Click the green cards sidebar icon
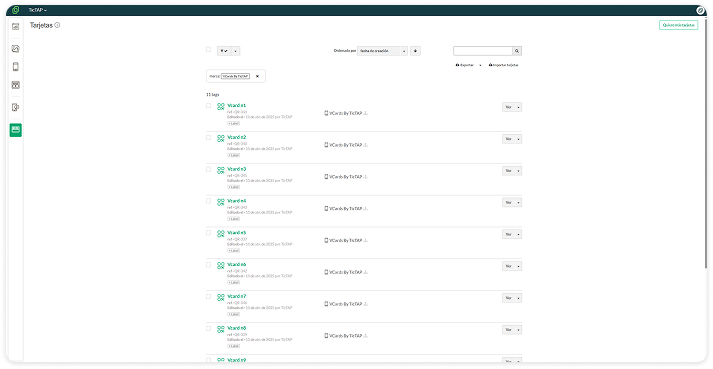713x369 pixels. [15, 130]
